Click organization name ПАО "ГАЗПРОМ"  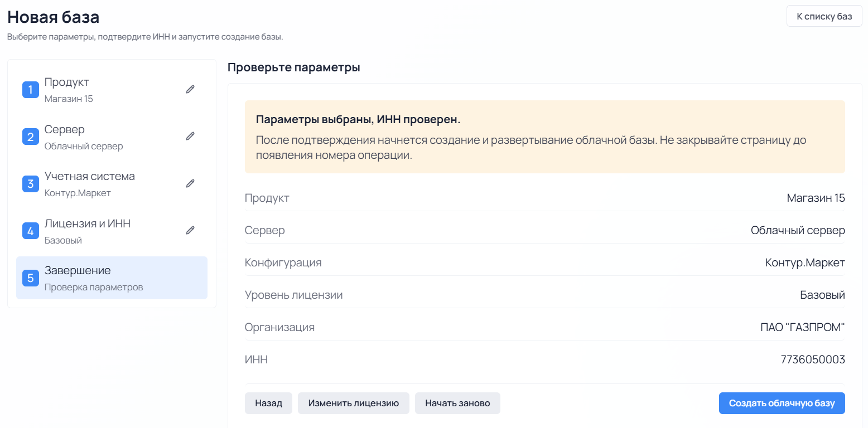[x=803, y=327]
